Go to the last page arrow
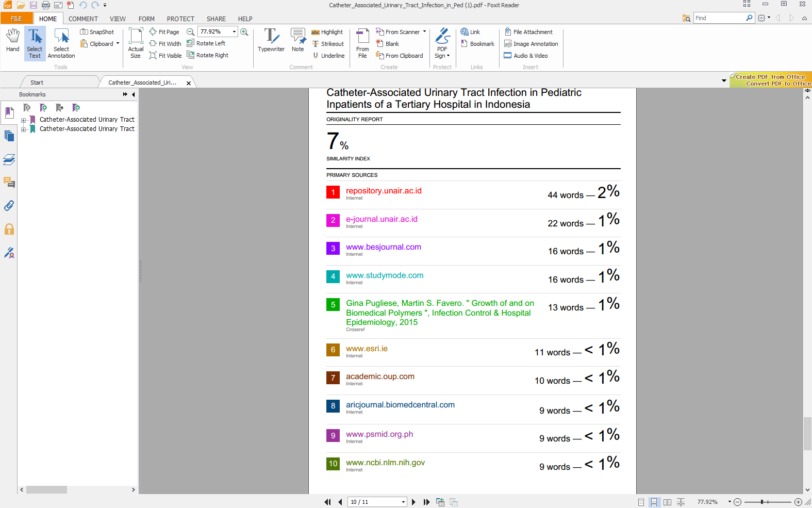 pyautogui.click(x=426, y=502)
